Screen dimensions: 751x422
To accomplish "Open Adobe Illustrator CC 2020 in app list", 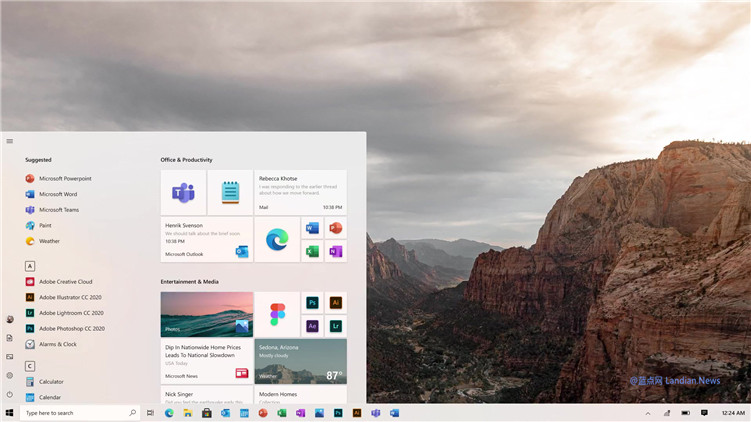I will click(63, 297).
